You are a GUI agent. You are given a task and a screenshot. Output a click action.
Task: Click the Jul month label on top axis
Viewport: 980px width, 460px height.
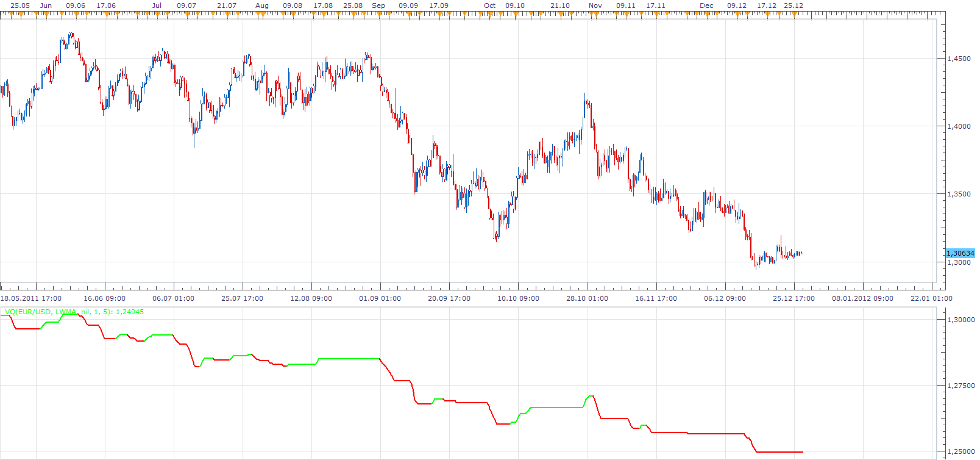157,5
